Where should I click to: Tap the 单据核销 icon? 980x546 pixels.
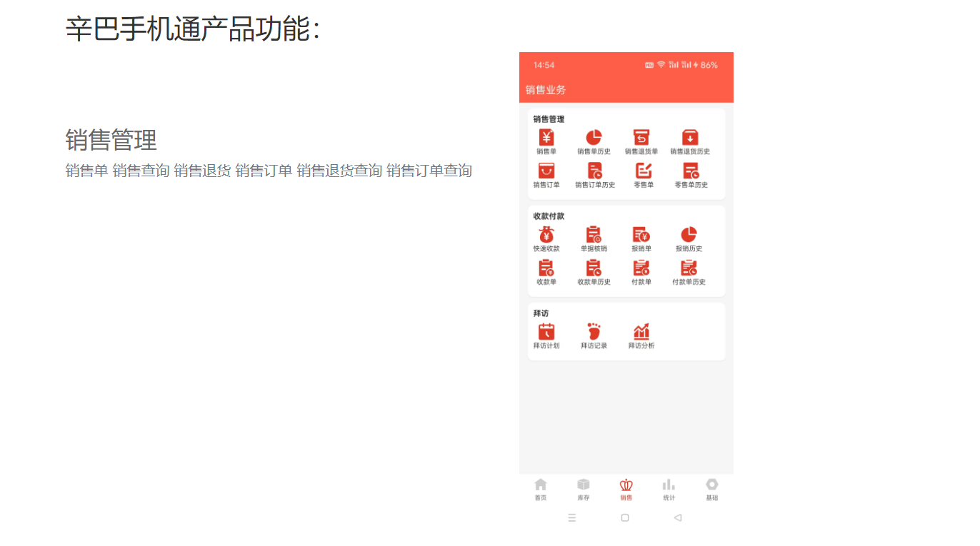tap(594, 235)
